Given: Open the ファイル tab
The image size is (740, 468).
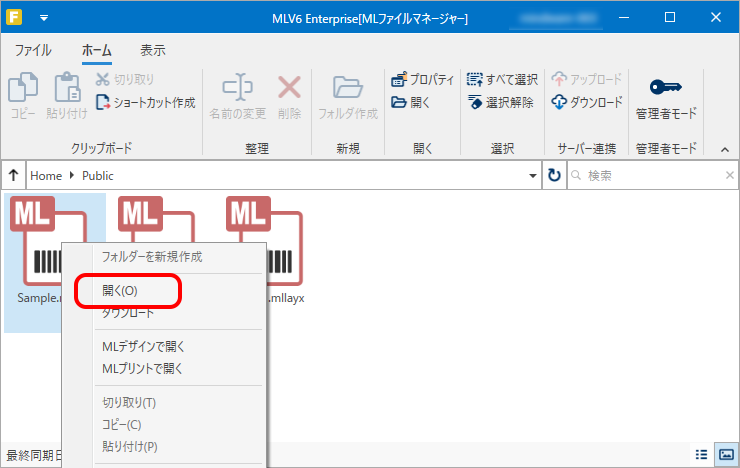Looking at the screenshot, I should coord(33,50).
